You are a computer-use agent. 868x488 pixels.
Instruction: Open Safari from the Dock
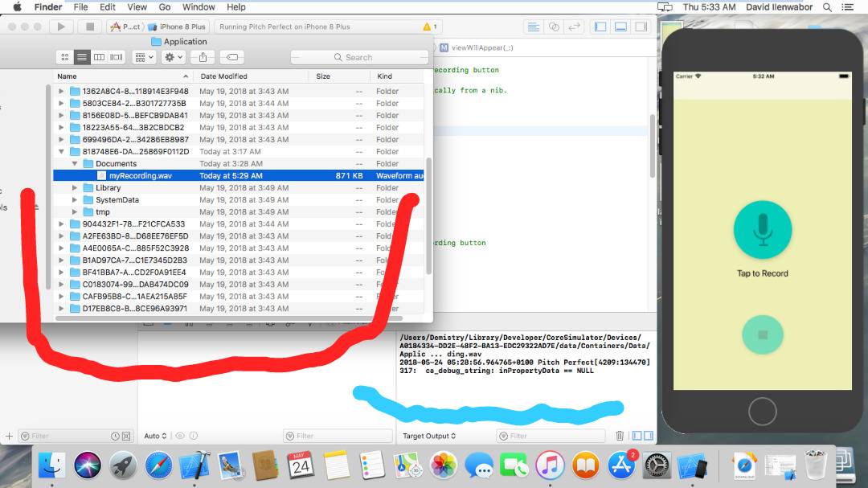pos(158,465)
